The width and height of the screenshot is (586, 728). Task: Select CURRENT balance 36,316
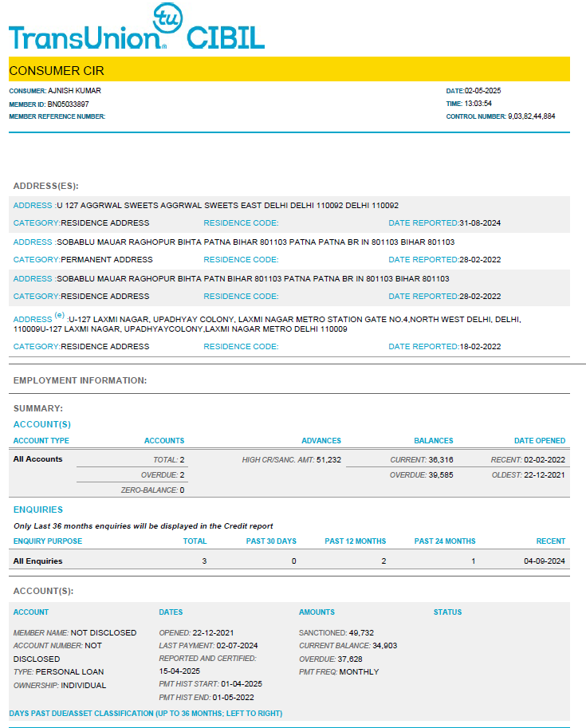tap(422, 459)
